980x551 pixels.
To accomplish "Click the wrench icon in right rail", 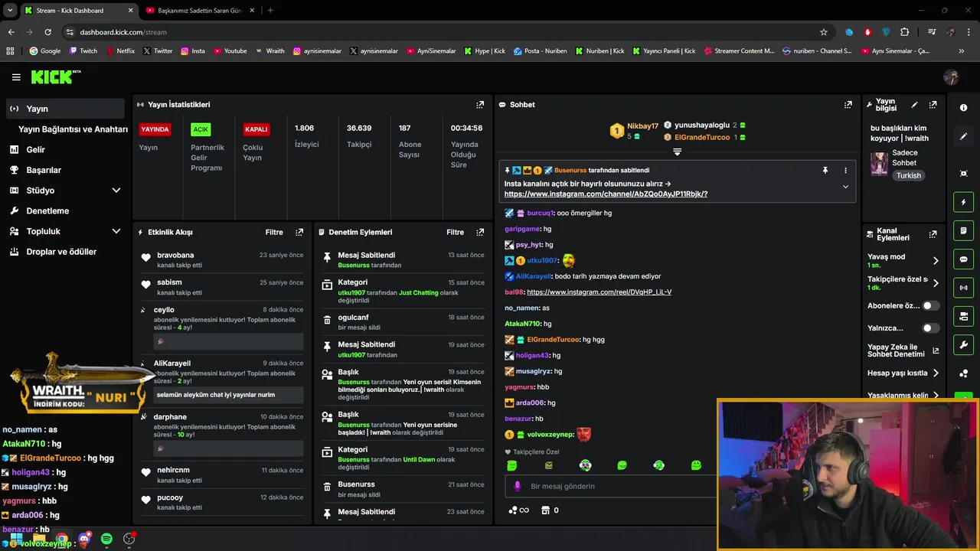I will pyautogui.click(x=963, y=345).
